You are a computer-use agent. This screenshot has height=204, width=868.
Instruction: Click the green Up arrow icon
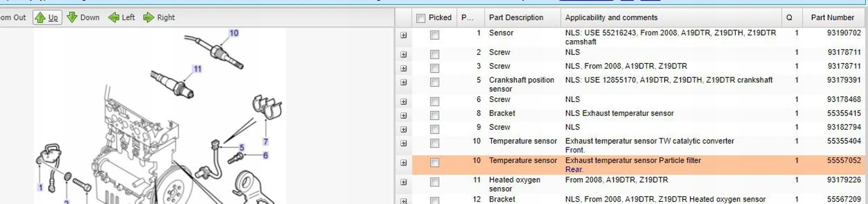click(40, 17)
